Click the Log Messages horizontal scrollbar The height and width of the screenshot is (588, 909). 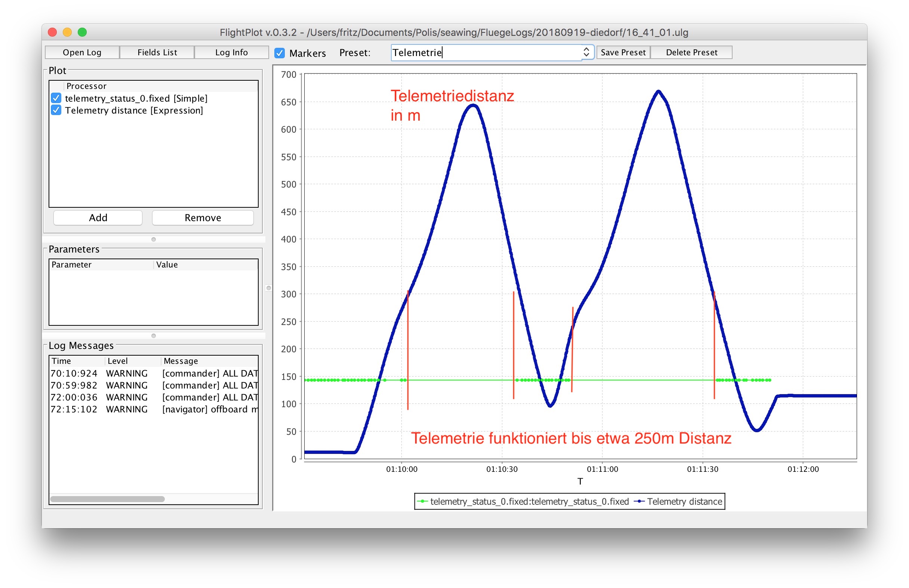pyautogui.click(x=107, y=499)
